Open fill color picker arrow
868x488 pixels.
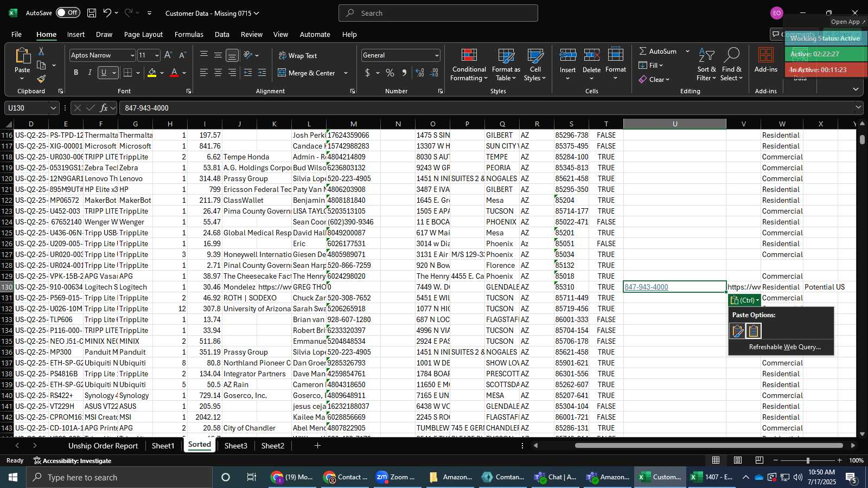pyautogui.click(x=162, y=73)
